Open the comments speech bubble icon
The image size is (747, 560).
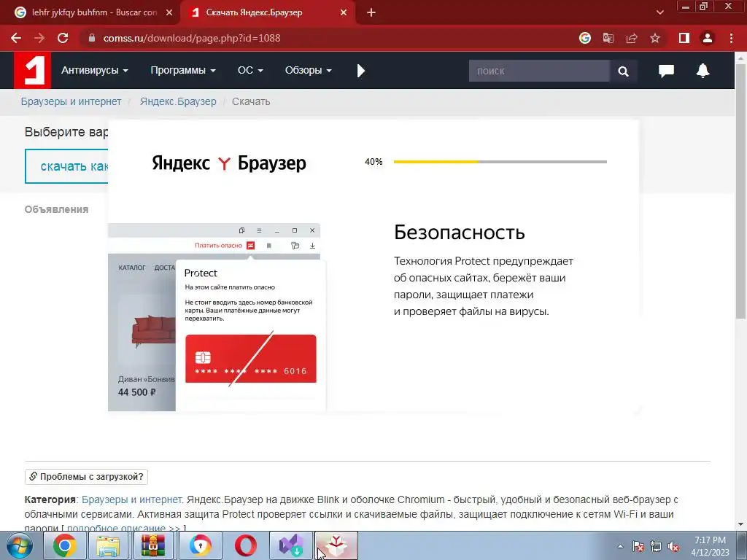pos(666,71)
